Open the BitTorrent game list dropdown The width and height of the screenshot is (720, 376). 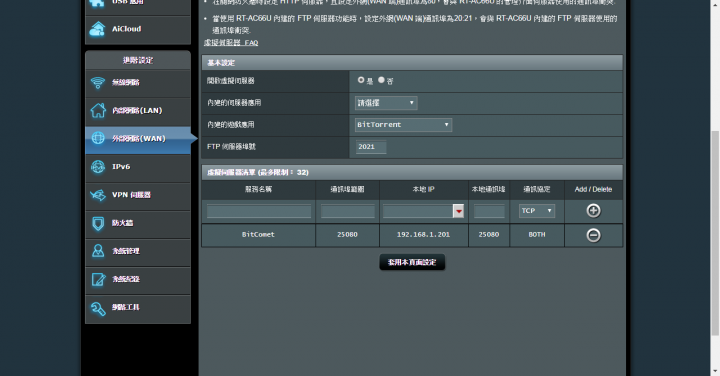(403, 125)
